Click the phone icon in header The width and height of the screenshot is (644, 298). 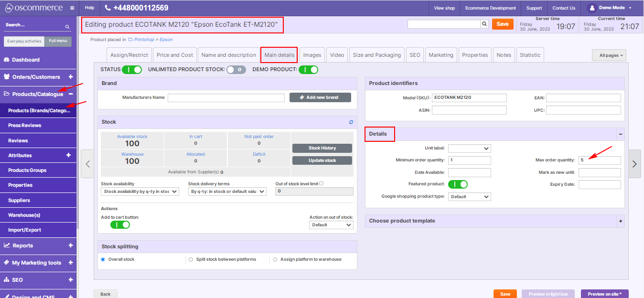coord(108,8)
